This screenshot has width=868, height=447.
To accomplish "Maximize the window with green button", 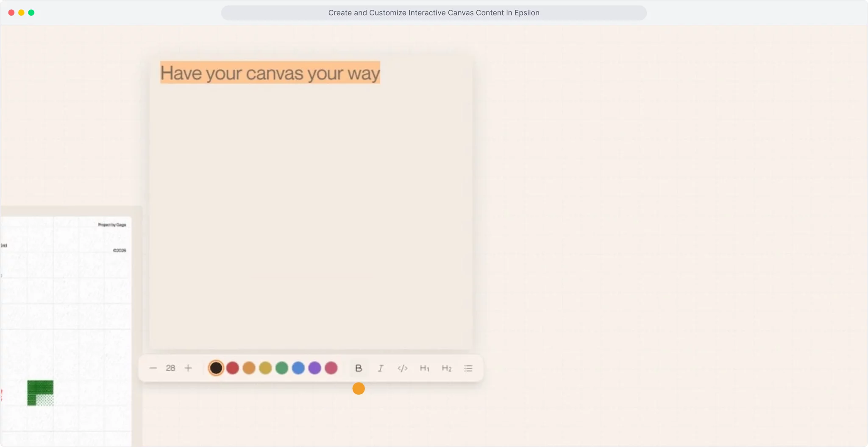I will (31, 13).
